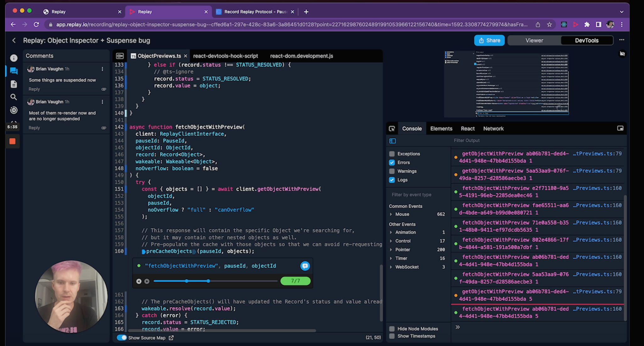Expand the WebSocket events group
This screenshot has width=644, height=346.
point(391,267)
